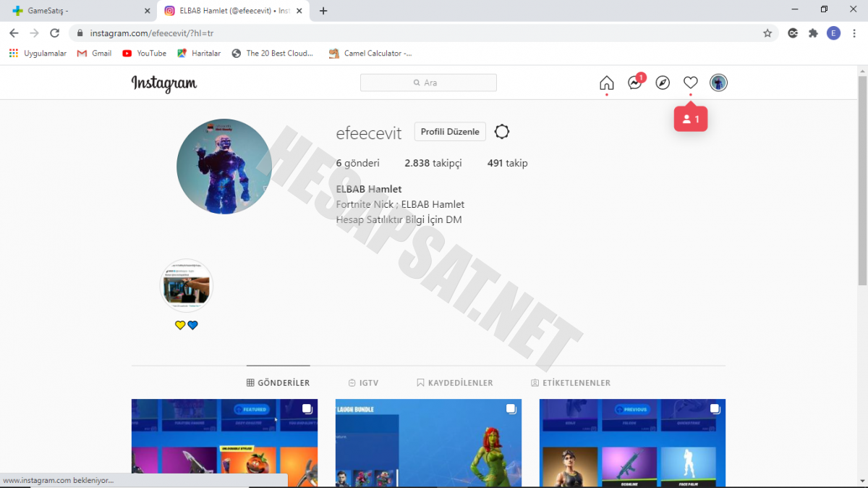Switch to the GameSatış tab
This screenshot has width=868, height=488.
tap(80, 11)
